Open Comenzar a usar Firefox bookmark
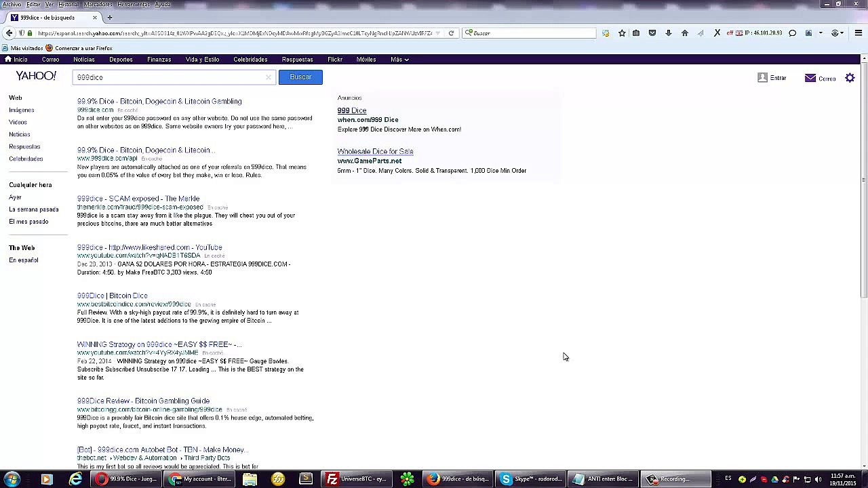868x488 pixels. tap(79, 48)
